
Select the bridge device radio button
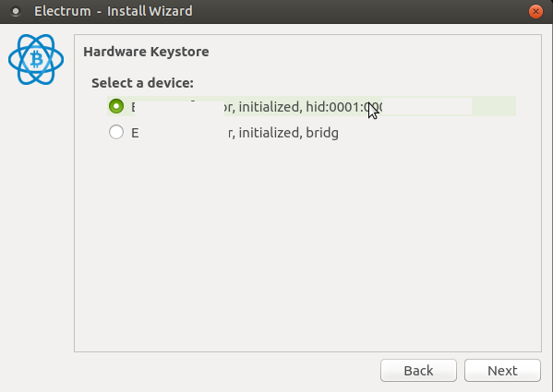click(x=116, y=132)
